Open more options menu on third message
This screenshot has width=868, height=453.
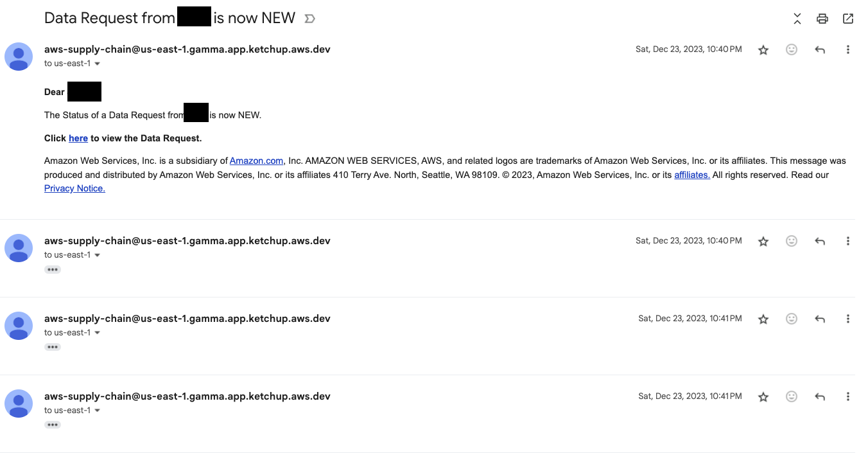click(x=848, y=319)
